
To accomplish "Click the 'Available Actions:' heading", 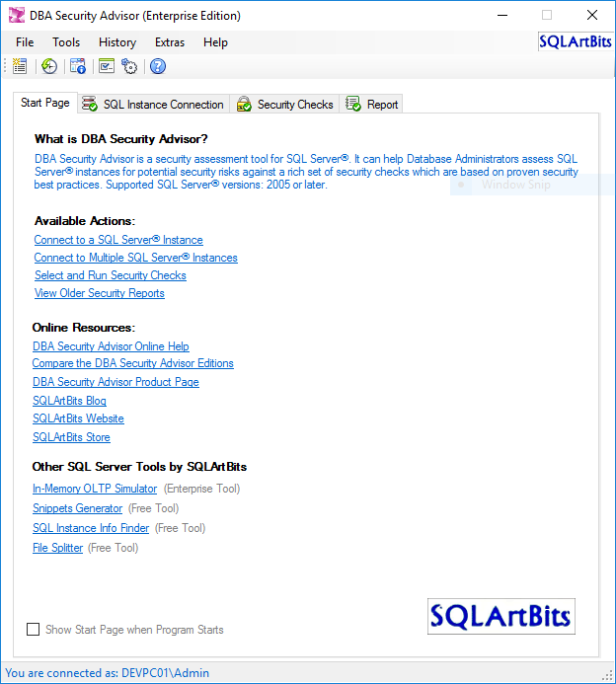I will [x=85, y=221].
